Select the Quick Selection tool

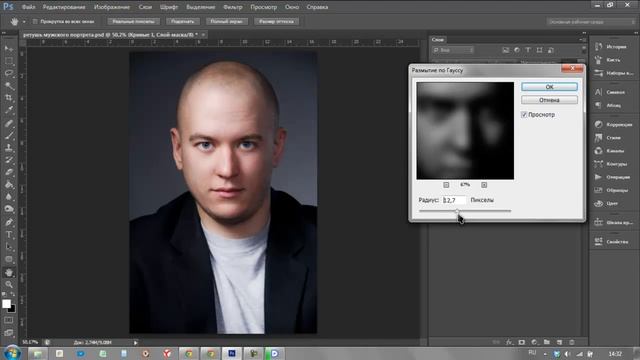tap(9, 86)
